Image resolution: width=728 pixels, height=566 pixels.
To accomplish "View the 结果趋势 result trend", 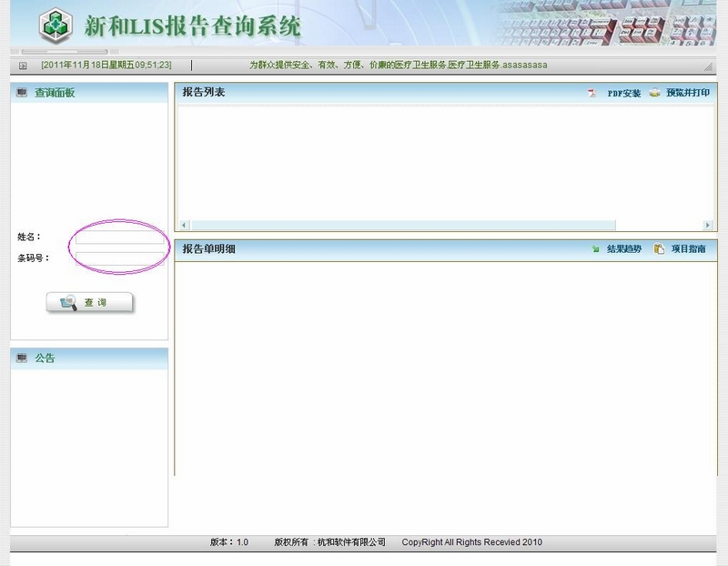I will [x=623, y=248].
